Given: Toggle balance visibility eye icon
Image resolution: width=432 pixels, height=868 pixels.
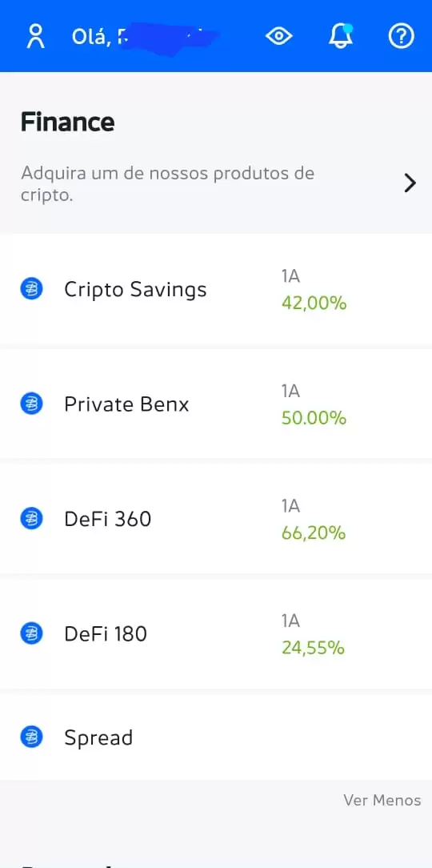Looking at the screenshot, I should (278, 37).
